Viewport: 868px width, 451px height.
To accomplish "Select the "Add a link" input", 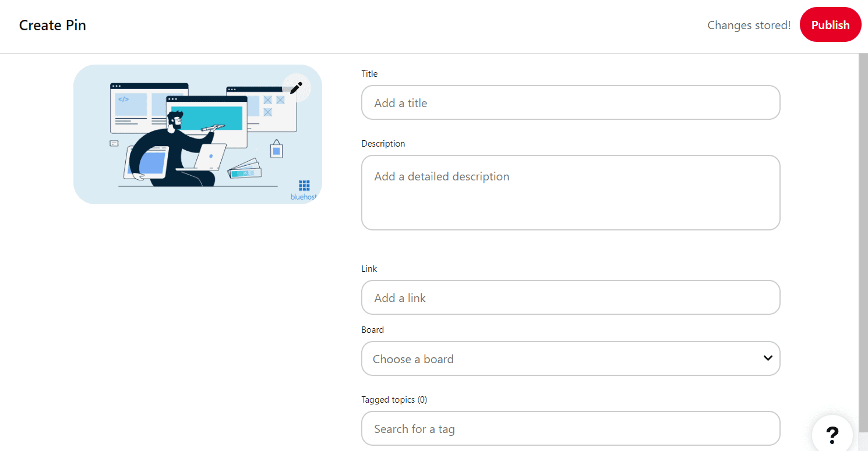I will click(570, 298).
